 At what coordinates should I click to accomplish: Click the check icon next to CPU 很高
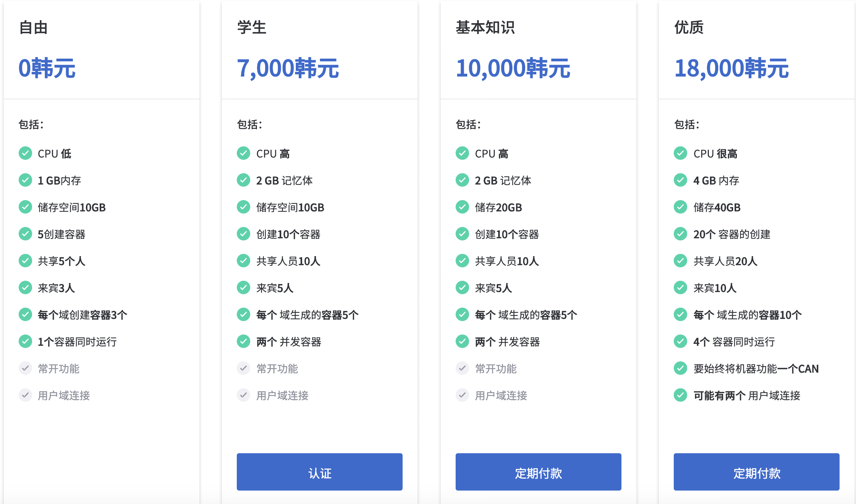[x=680, y=153]
